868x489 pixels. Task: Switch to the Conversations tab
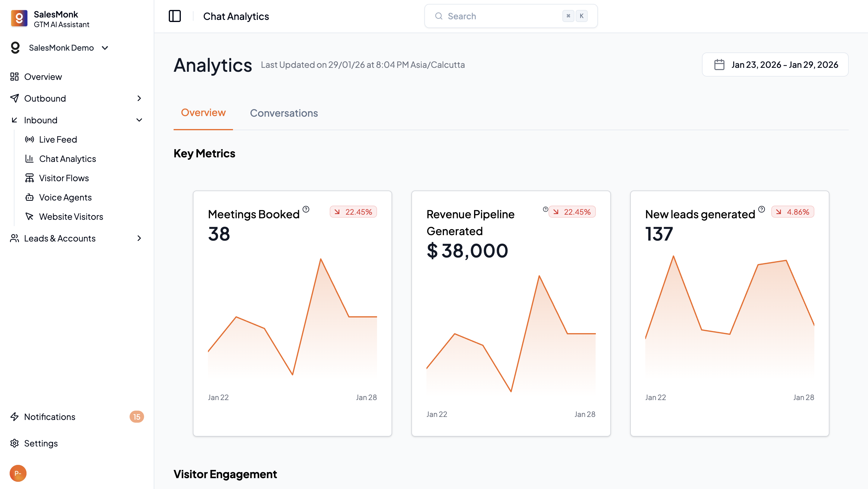tap(284, 113)
